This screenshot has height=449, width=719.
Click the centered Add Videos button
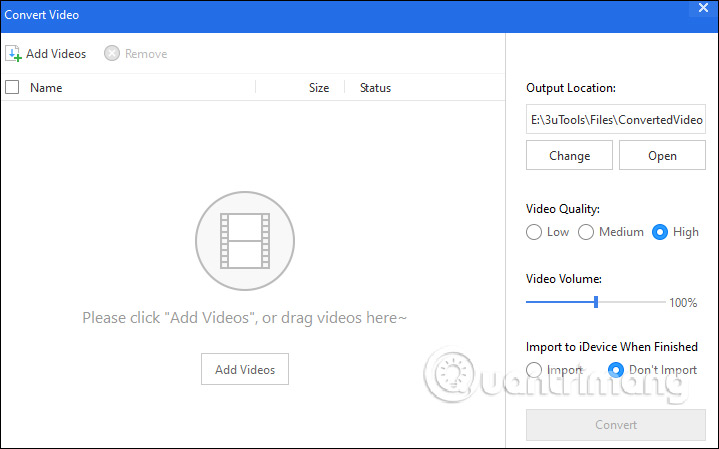coord(245,369)
